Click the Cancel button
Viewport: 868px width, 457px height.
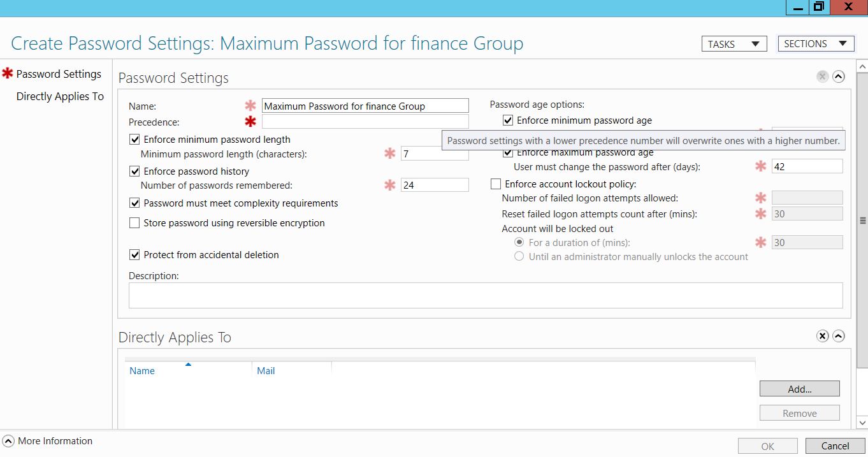835,446
